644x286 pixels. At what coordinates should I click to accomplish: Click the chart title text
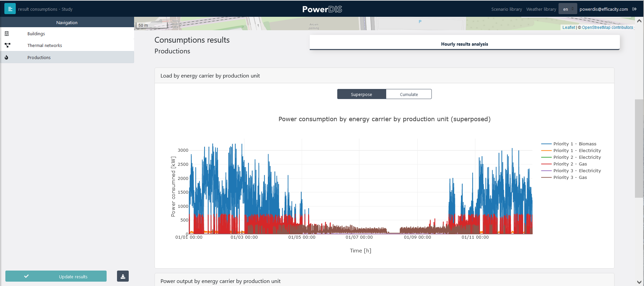pyautogui.click(x=385, y=119)
